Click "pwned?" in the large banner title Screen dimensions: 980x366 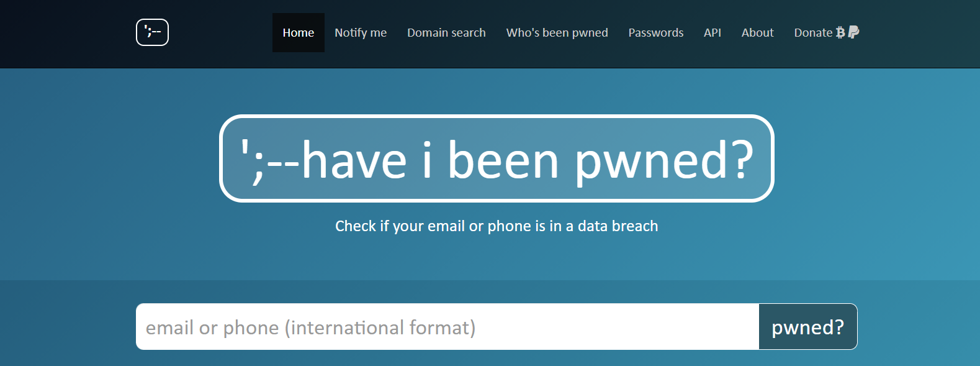(x=663, y=162)
